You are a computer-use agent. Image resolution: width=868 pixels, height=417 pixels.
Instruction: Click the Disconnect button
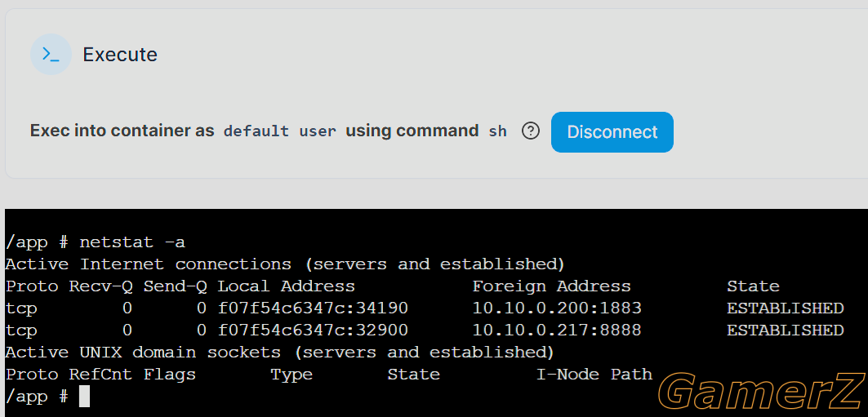(x=612, y=131)
